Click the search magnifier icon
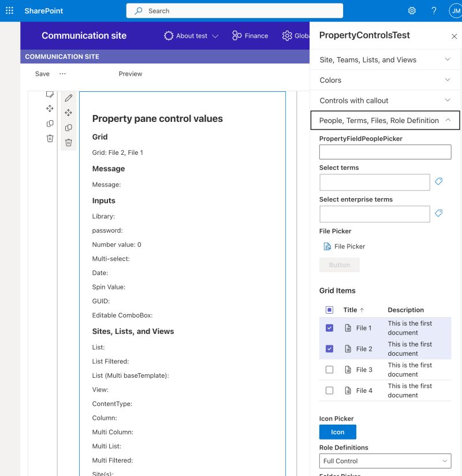The height and width of the screenshot is (476, 462). pyautogui.click(x=139, y=11)
